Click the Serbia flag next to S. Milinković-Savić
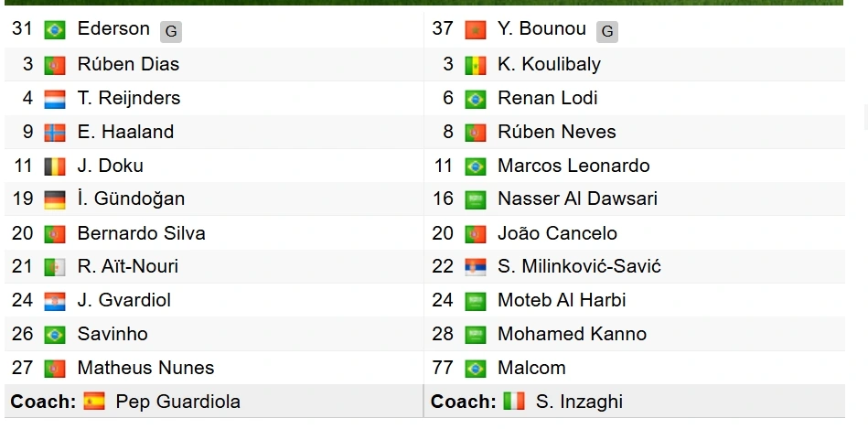Screen dimensions: 868x429 click(x=476, y=267)
